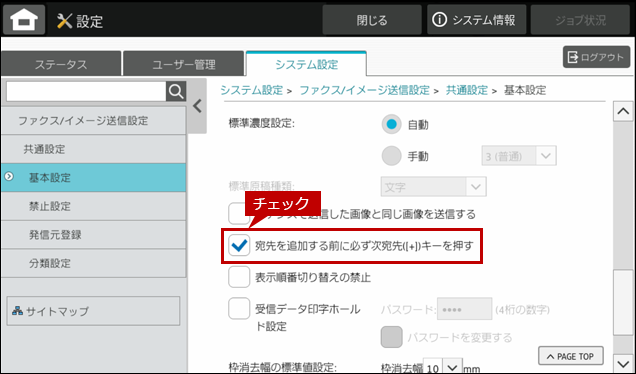This screenshot has width=636, height=374.
Task: Check 受信データ印字ホールド設定 box
Action: tap(239, 309)
